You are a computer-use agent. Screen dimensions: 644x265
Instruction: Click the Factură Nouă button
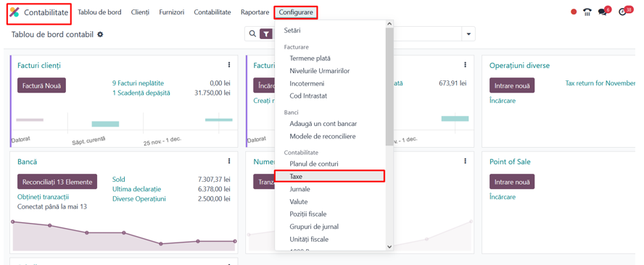(x=41, y=85)
